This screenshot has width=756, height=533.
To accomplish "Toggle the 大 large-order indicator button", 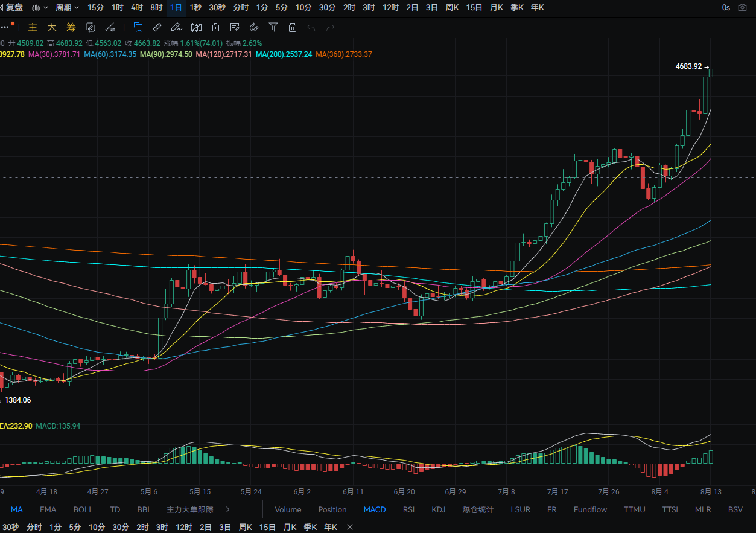I will [x=52, y=27].
